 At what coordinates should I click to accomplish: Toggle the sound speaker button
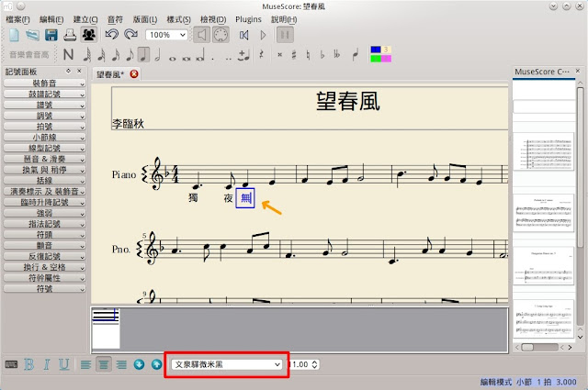202,35
